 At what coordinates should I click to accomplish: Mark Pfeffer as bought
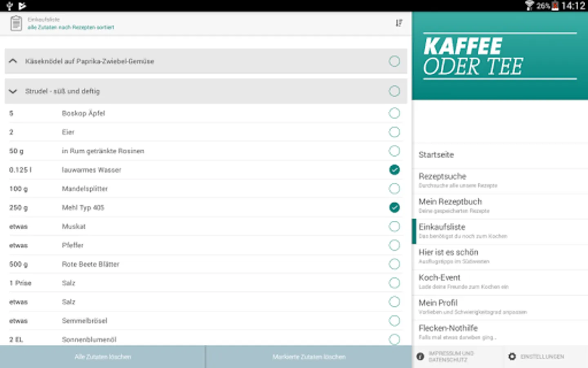[394, 245]
